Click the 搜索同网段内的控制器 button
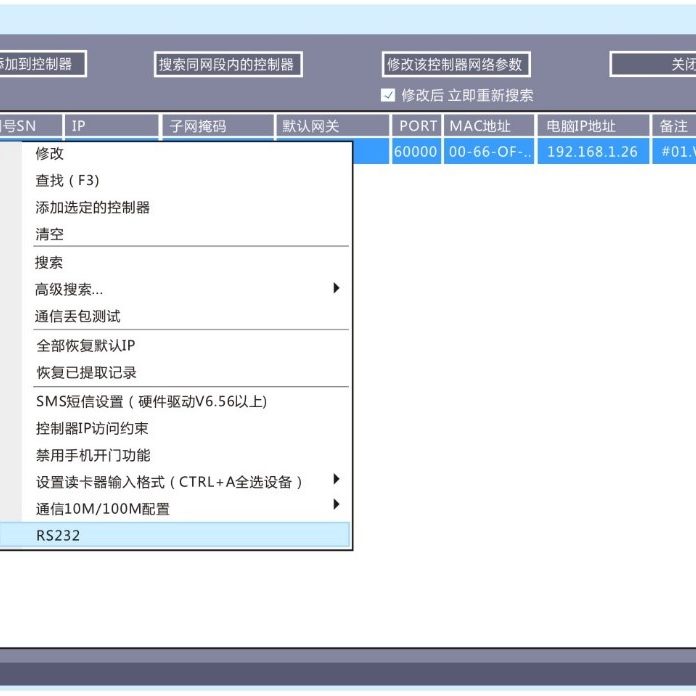This screenshot has width=696, height=696. tap(227, 64)
